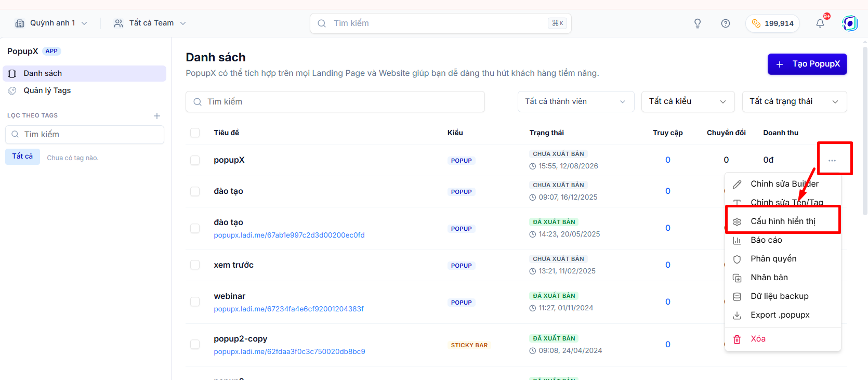
Task: Click the popupX title text
Action: (x=229, y=160)
